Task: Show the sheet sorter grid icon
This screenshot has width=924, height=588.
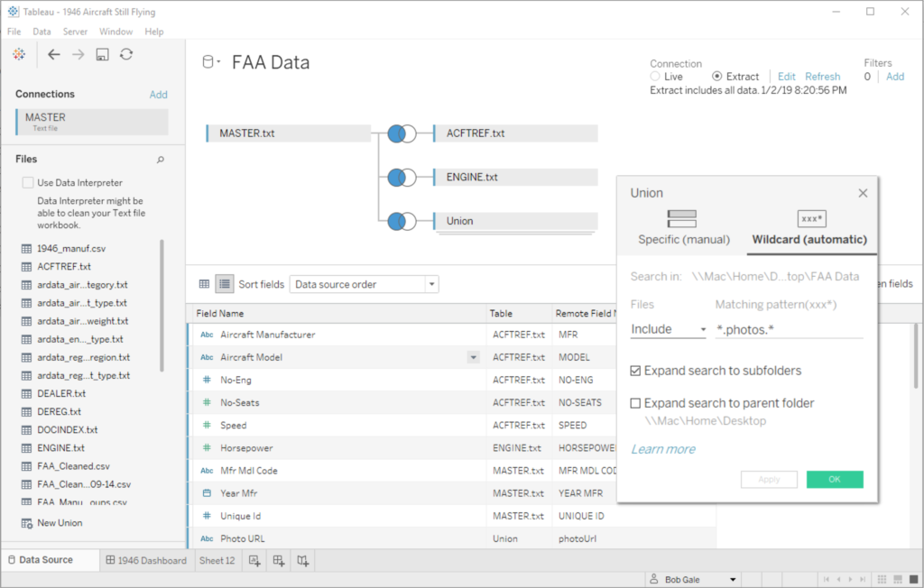Action: (x=882, y=580)
